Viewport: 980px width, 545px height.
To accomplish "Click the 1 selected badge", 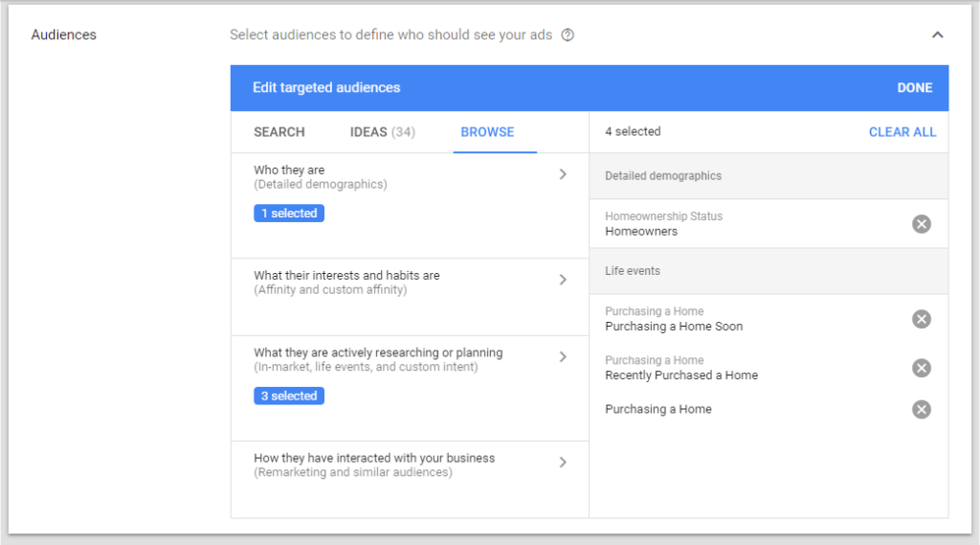I will point(289,214).
